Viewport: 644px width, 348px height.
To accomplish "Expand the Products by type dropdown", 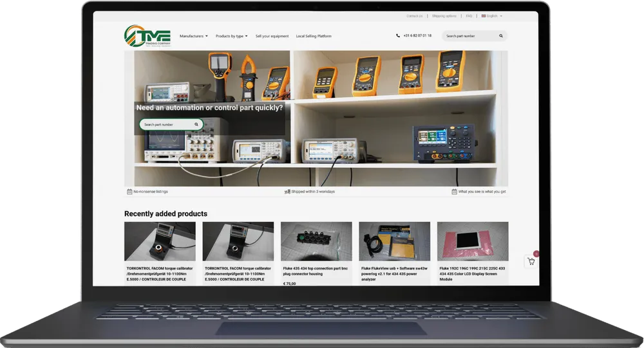I will click(232, 36).
